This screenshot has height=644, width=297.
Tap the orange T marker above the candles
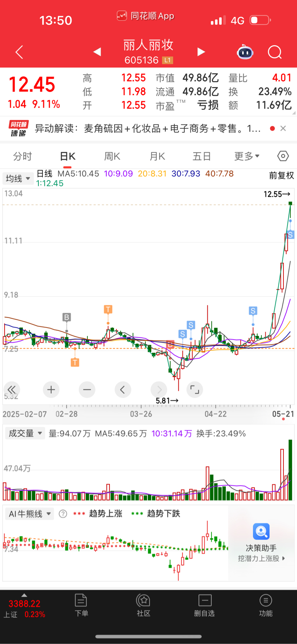pyautogui.click(x=108, y=309)
